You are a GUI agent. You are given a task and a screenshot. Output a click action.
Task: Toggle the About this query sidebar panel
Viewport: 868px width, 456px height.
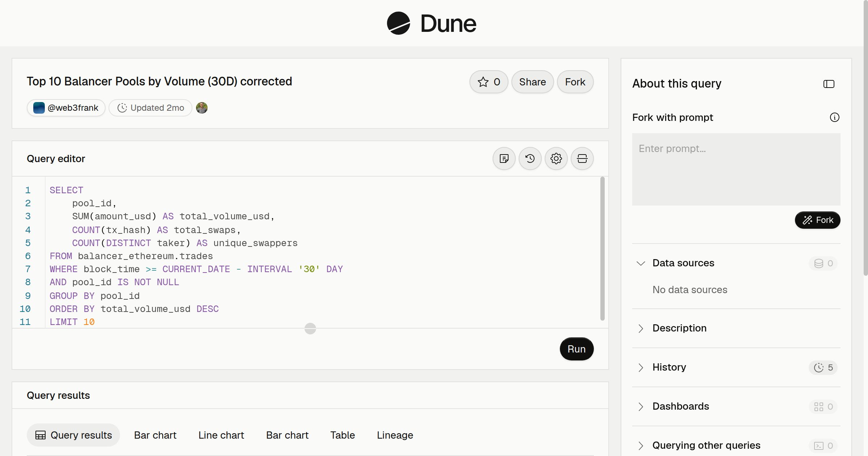click(x=829, y=84)
